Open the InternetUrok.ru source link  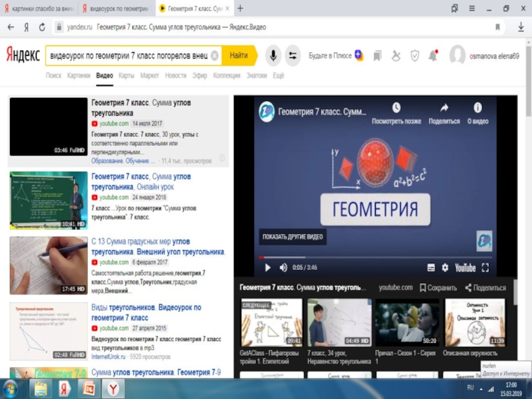pos(108,356)
